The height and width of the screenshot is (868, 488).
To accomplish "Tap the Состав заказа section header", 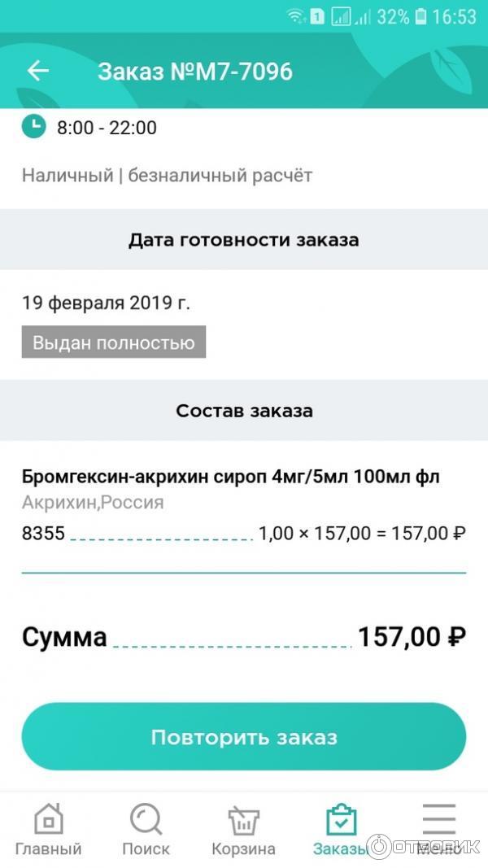I will (244, 410).
